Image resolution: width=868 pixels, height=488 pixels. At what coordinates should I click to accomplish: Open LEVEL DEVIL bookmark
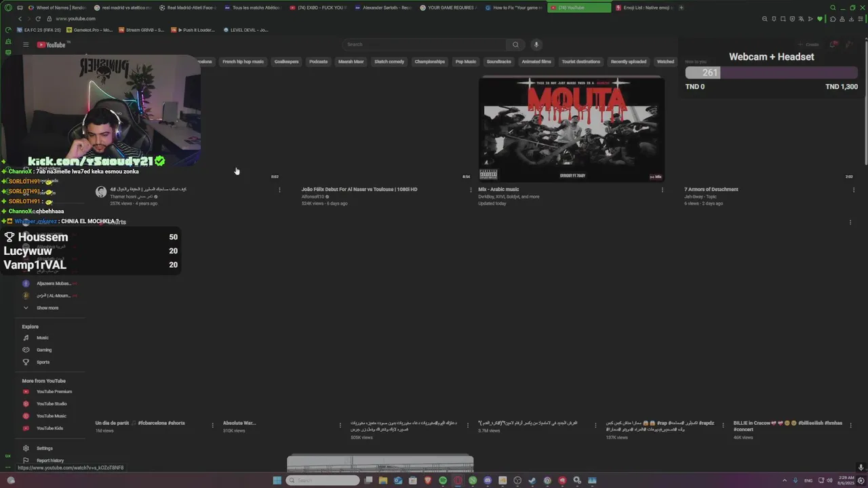245,30
